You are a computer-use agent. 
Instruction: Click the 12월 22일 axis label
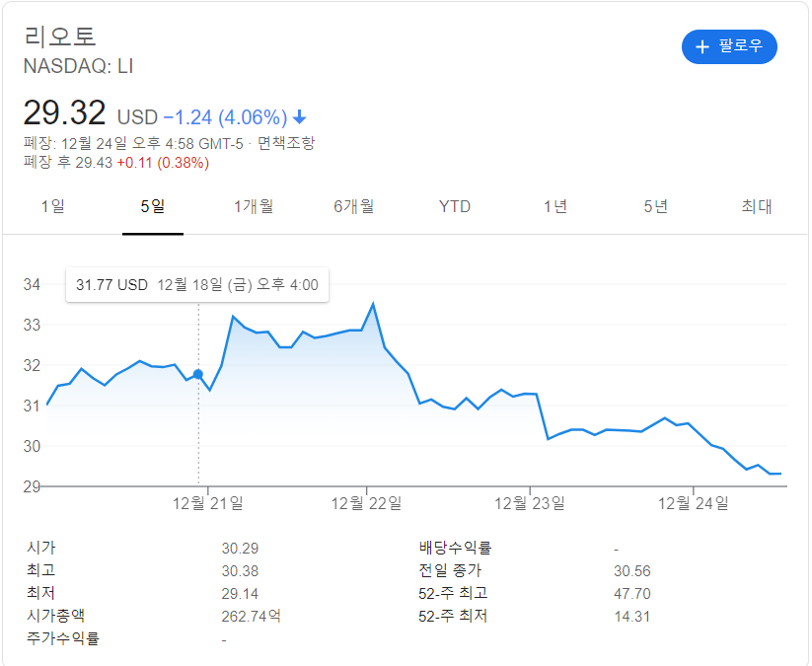(x=366, y=503)
